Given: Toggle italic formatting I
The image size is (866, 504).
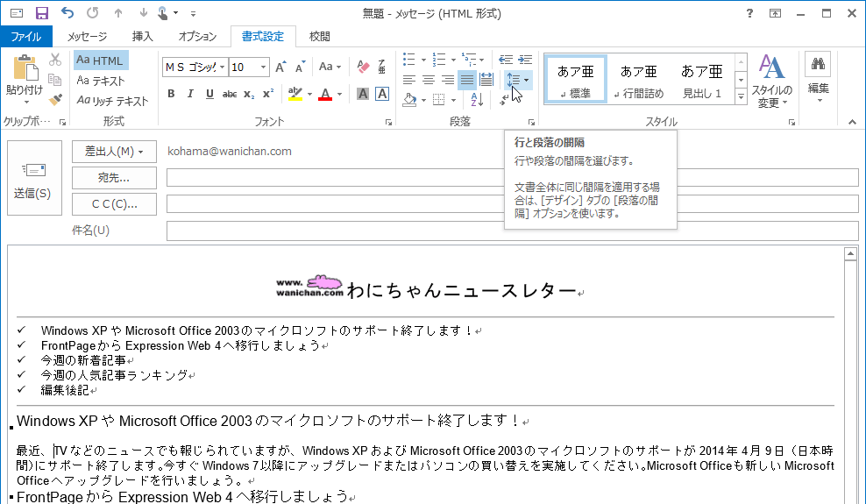Looking at the screenshot, I should (190, 95).
